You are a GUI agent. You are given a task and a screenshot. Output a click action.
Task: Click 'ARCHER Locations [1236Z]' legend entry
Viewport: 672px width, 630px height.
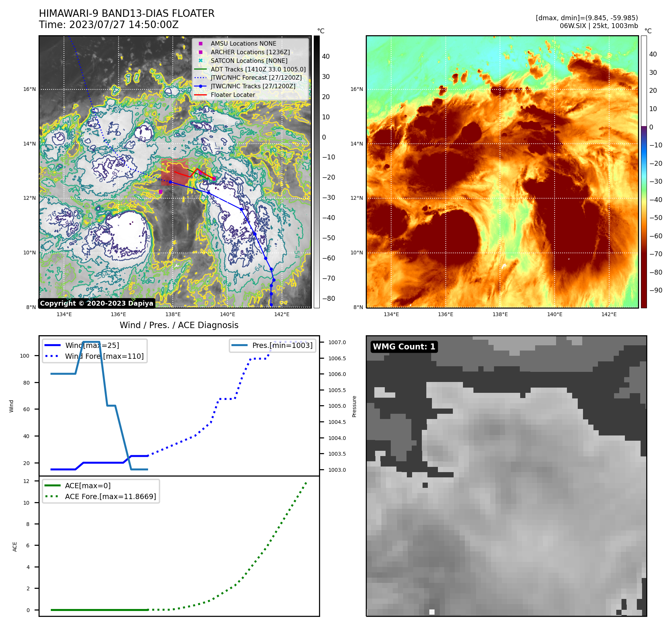pyautogui.click(x=250, y=52)
